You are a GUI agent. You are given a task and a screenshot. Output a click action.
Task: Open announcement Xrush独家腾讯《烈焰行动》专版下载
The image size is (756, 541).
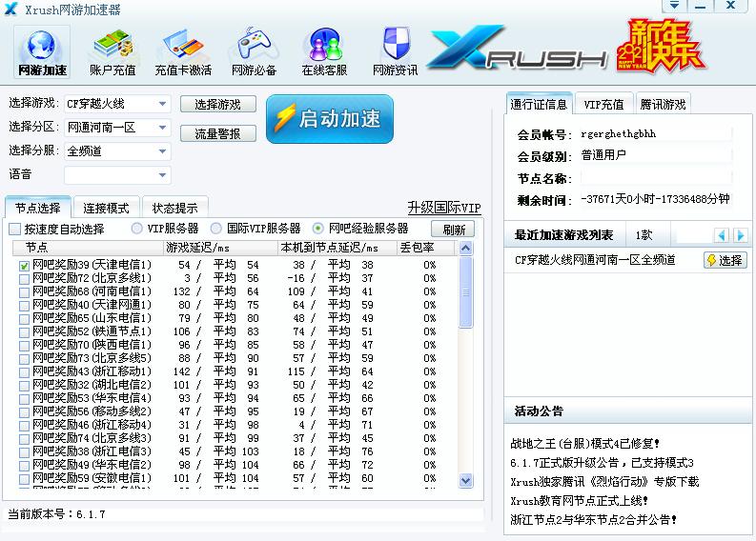[x=604, y=482]
